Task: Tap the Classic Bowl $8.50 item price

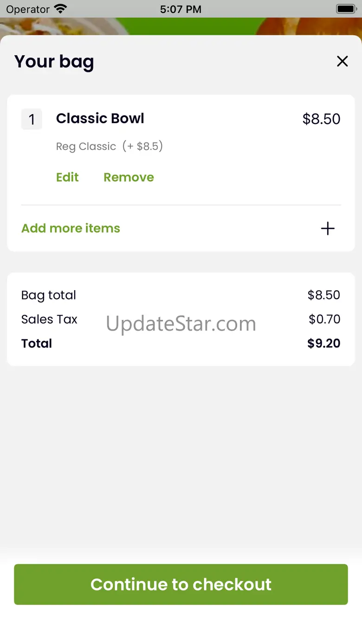Action: [x=321, y=119]
